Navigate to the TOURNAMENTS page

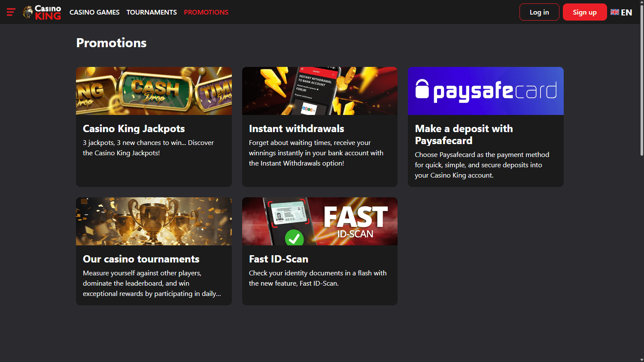152,12
